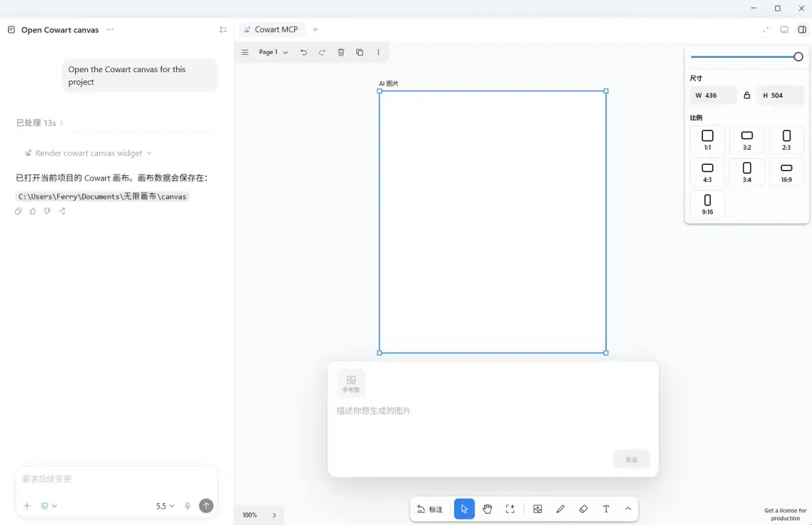Open the mode selector dropdown in chat input
Image resolution: width=812 pixels, height=525 pixels.
[49, 506]
